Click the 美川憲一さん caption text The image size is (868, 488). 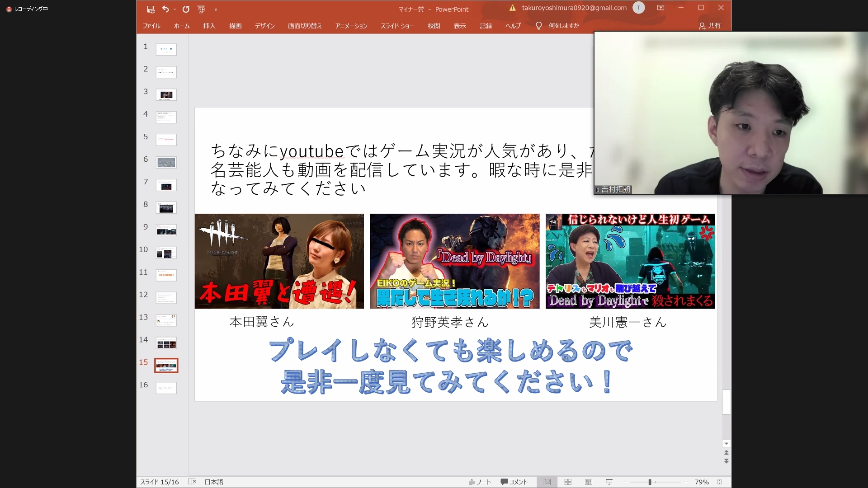coord(628,322)
